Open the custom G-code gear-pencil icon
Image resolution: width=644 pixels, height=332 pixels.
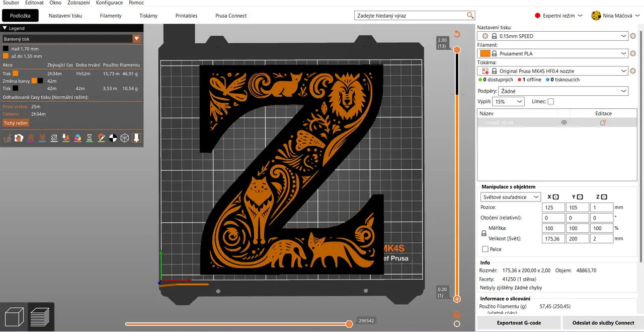[x=101, y=138]
